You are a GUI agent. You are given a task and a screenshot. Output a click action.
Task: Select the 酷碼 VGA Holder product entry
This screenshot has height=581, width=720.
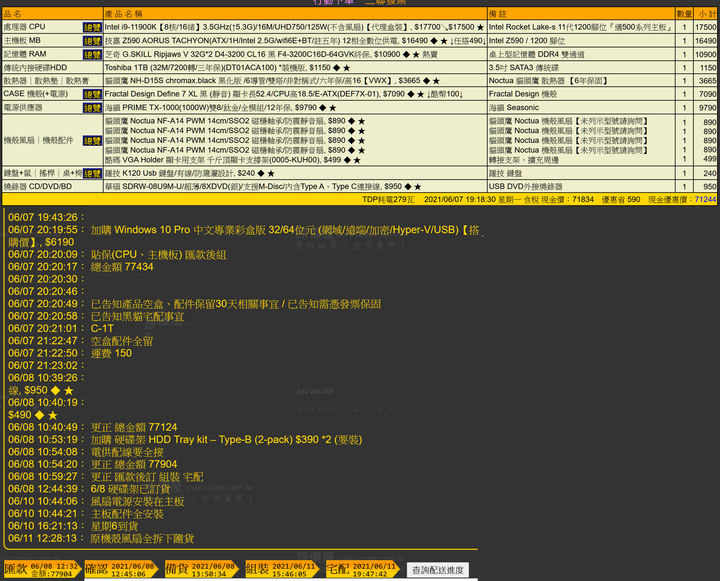coord(232,160)
